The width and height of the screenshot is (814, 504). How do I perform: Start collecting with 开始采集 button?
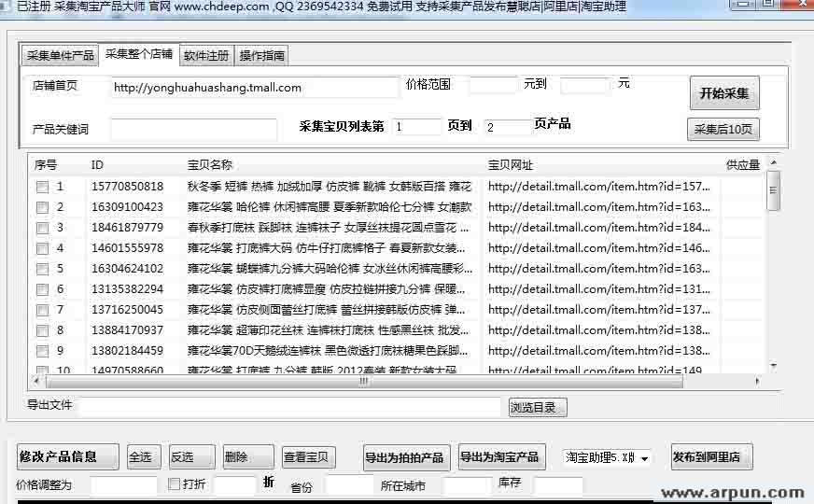724,93
